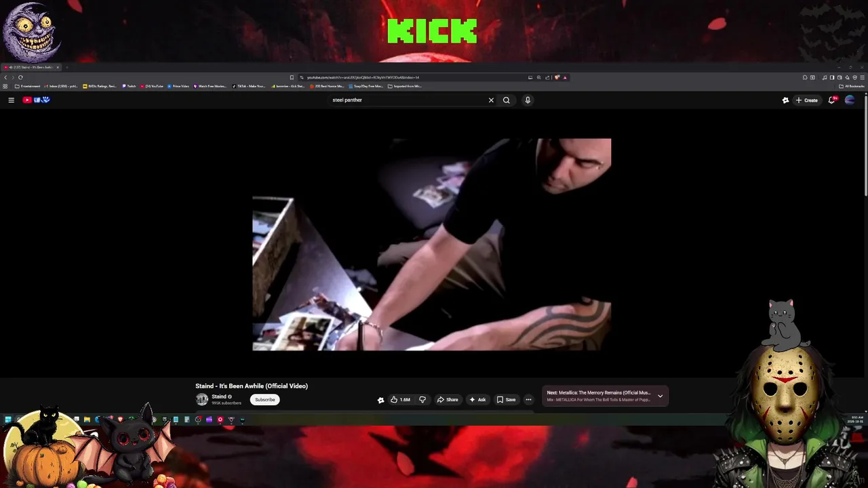Open the YouTube bookmark in bookmarks bar
Screen dimensions: 868x488
click(152, 86)
